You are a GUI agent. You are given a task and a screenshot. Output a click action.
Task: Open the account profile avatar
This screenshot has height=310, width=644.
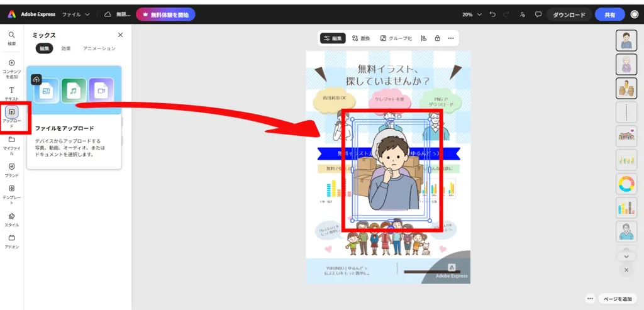pos(635,14)
